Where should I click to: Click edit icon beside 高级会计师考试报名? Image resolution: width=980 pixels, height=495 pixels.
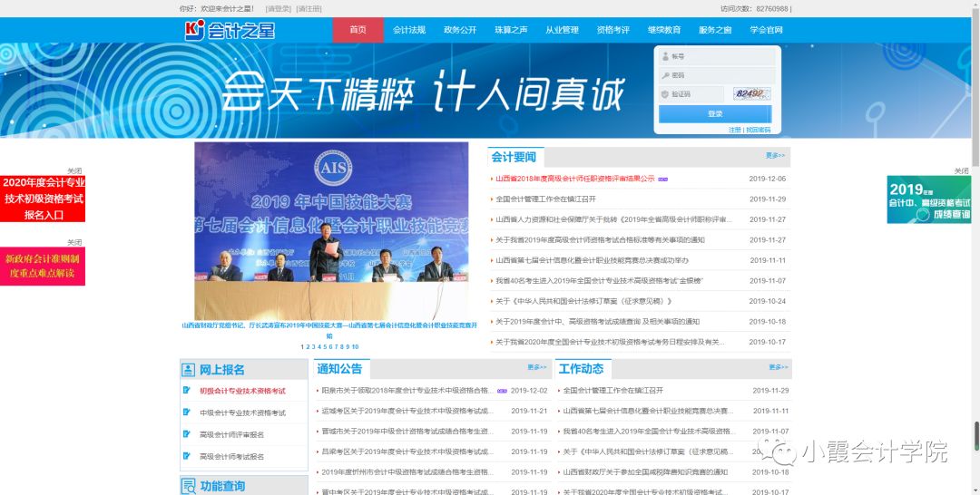[186, 456]
